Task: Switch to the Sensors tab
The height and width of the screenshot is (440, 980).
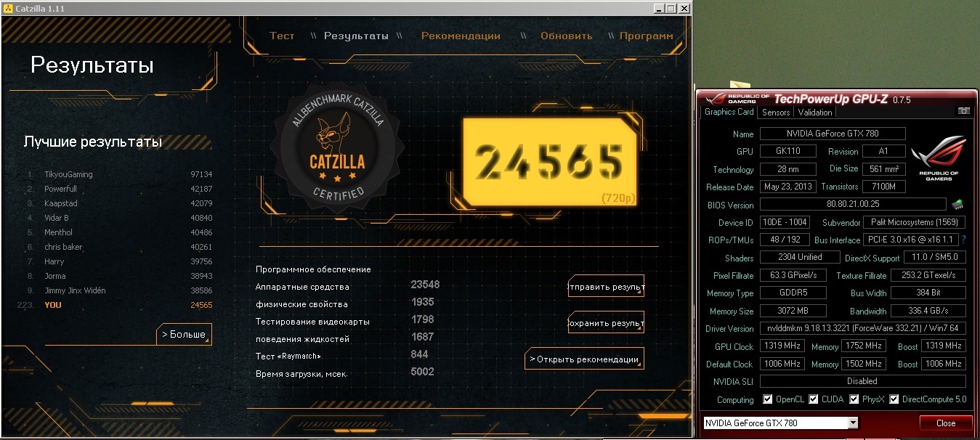Action: (x=775, y=113)
